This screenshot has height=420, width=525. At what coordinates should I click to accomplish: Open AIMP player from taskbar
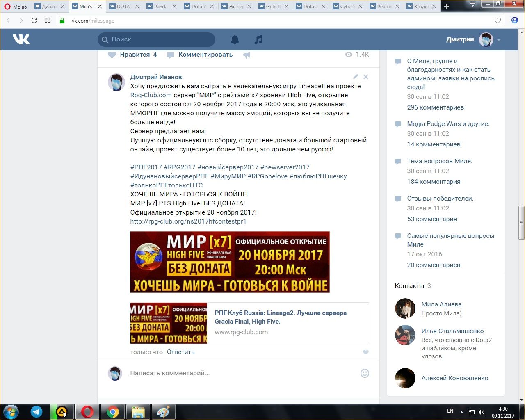click(62, 412)
